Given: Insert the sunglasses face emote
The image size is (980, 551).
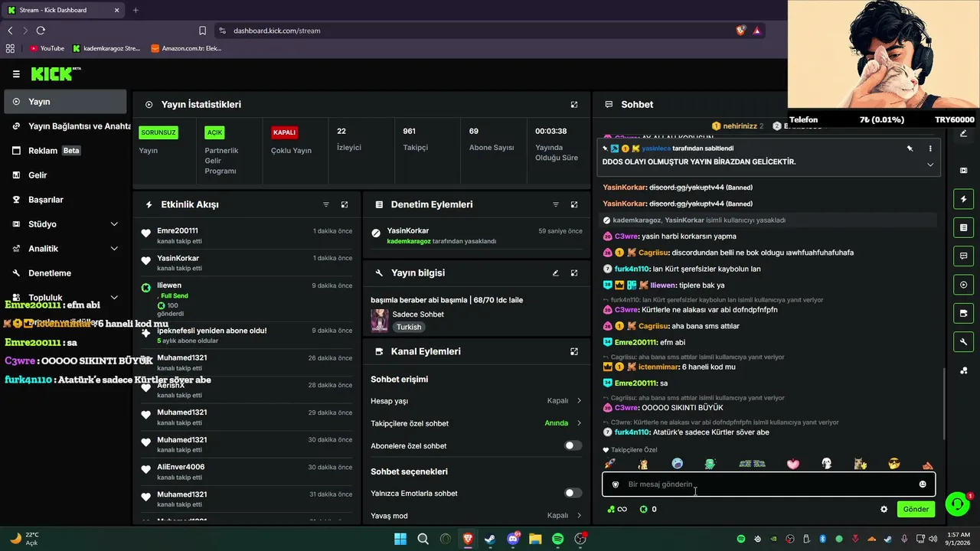Looking at the screenshot, I should (894, 464).
